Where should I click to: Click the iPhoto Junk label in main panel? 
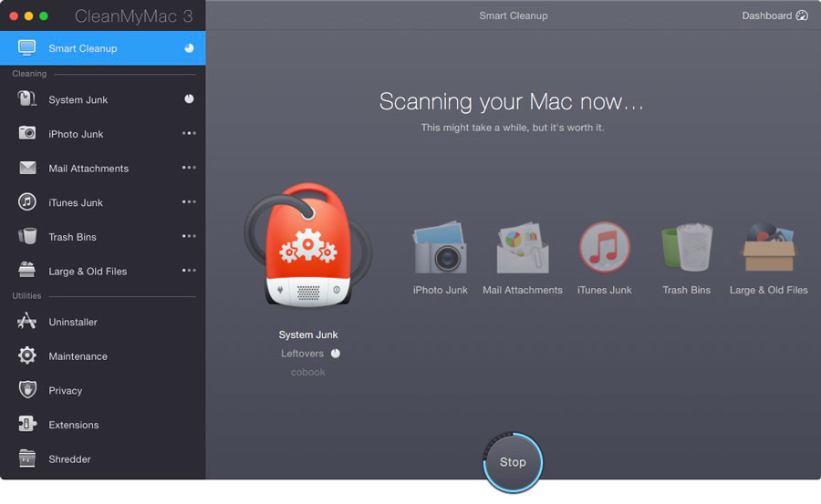click(440, 290)
